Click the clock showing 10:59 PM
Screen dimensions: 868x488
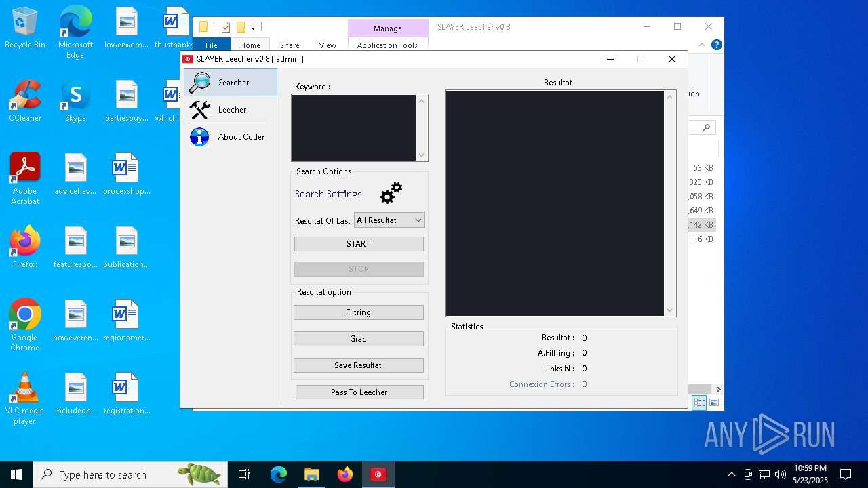pos(810,474)
